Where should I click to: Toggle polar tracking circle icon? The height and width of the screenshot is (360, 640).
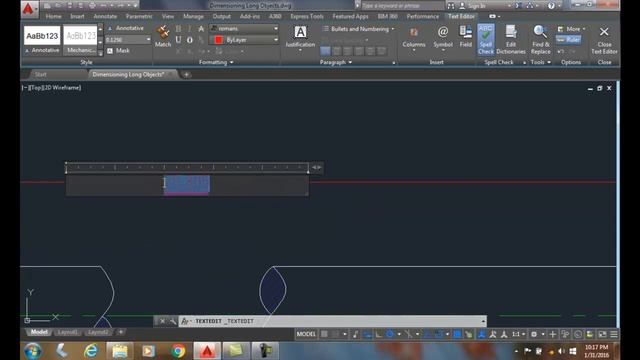(x=390, y=334)
